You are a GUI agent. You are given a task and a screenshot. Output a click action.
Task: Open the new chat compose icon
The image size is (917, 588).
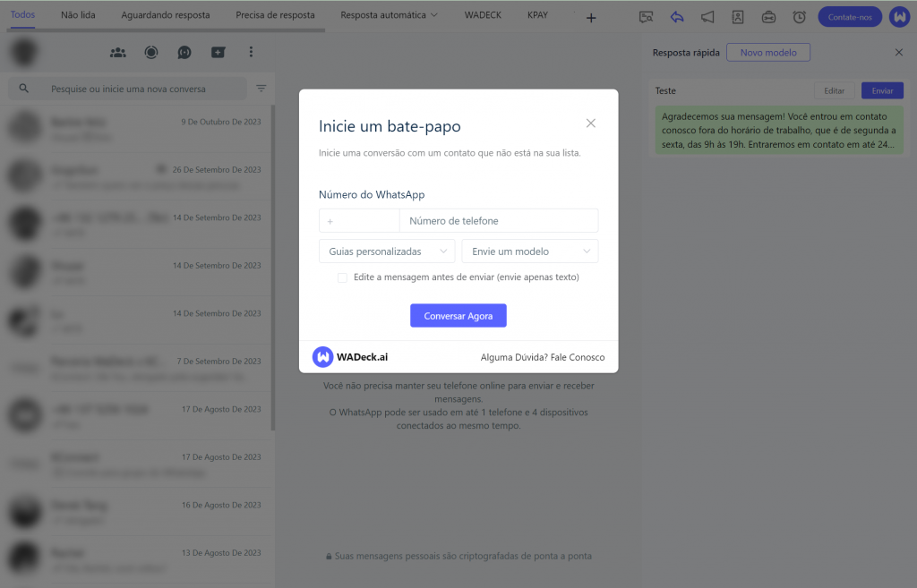point(218,52)
